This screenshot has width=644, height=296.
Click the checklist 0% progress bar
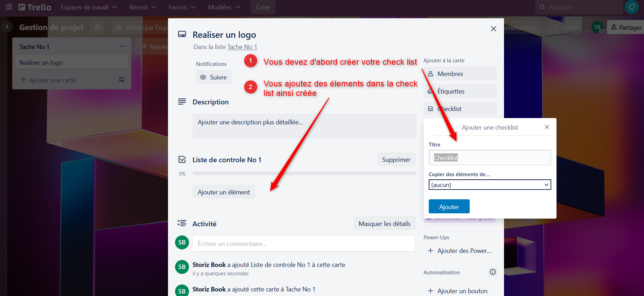pyautogui.click(x=304, y=173)
